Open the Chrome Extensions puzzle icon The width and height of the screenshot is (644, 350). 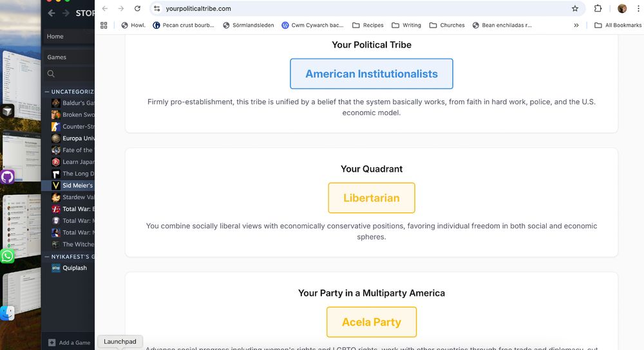tap(598, 8)
